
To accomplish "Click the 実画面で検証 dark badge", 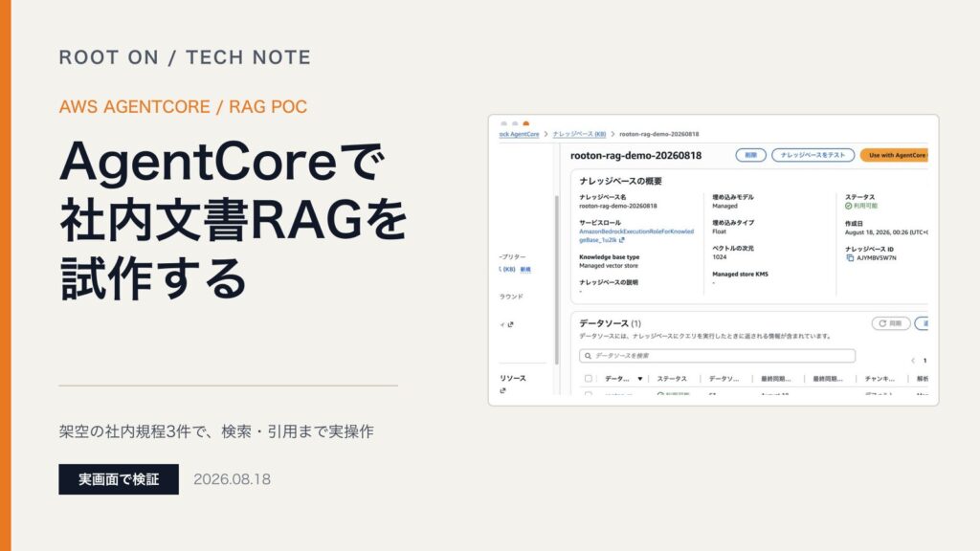I will (119, 479).
